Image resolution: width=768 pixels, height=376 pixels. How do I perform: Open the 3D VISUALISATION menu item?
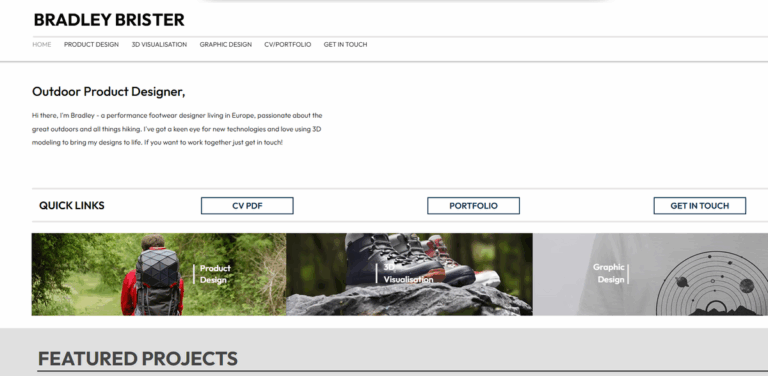tap(159, 45)
